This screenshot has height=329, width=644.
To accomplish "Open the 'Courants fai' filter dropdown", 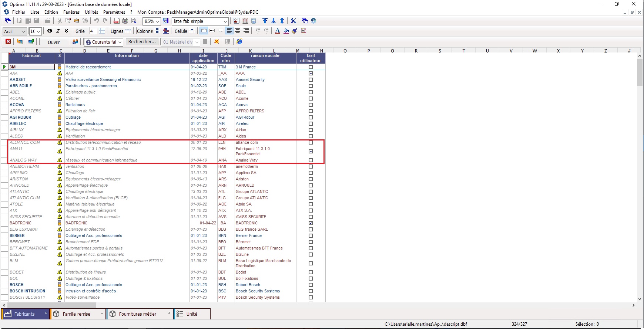I will pos(120,42).
